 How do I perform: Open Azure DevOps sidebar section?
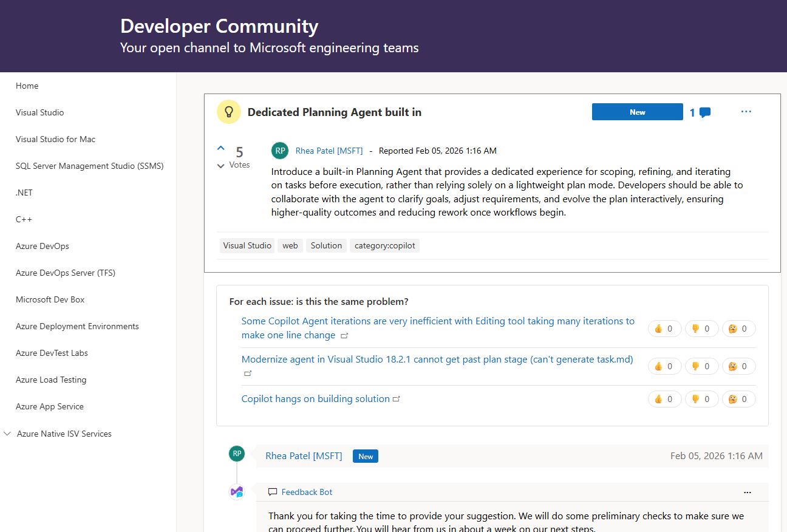coord(43,246)
